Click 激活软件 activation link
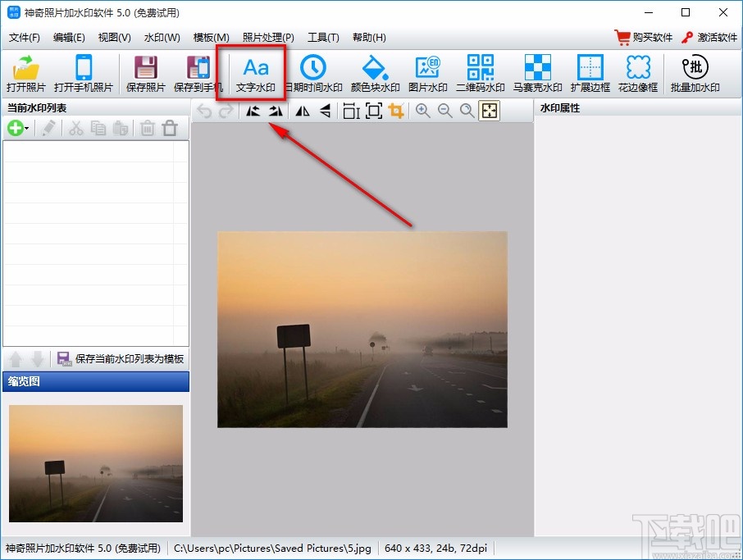743x560 pixels. click(709, 38)
